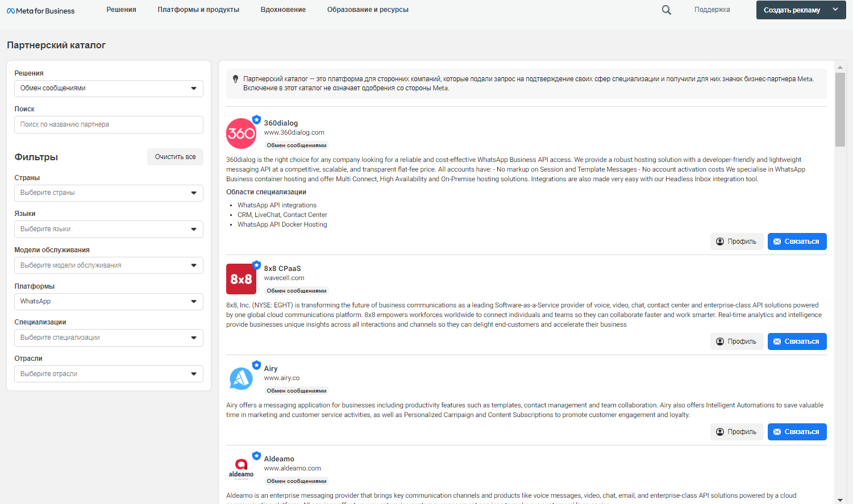Open search with the magnifier icon
The image size is (853, 504).
pyautogui.click(x=665, y=10)
